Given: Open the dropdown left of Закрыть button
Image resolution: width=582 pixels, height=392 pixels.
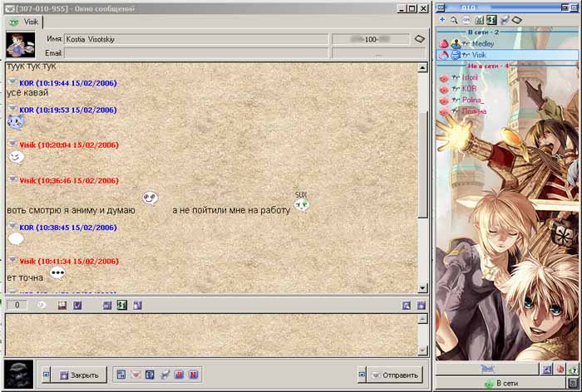Looking at the screenshot, I should (x=46, y=375).
